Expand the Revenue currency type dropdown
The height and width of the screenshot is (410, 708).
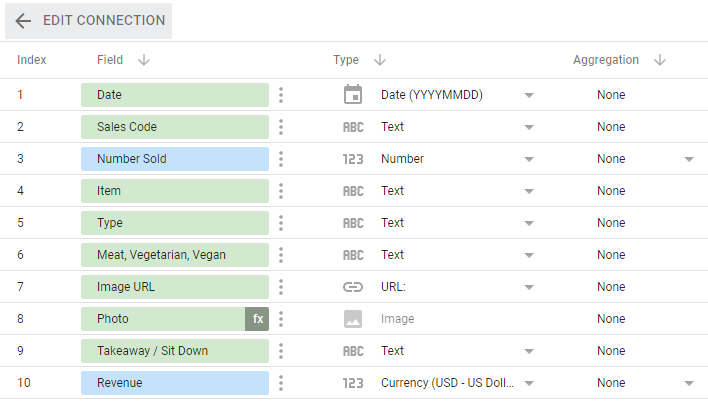[529, 383]
